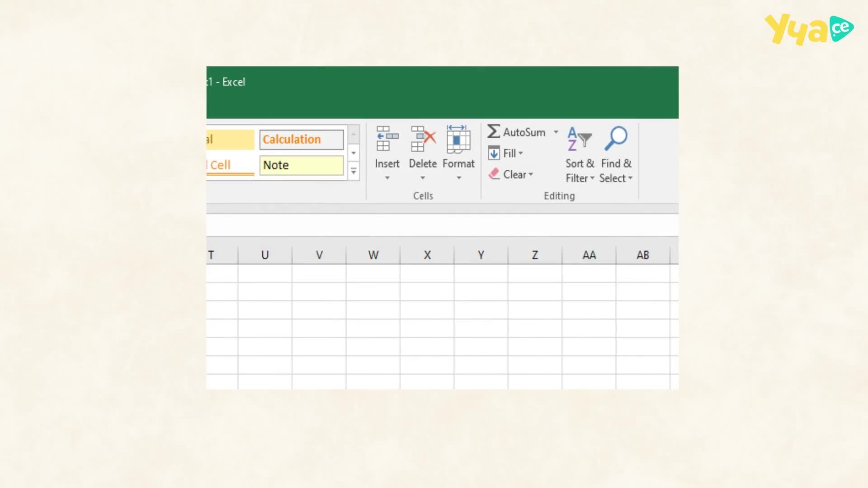Click the Format cells icon
The image size is (868, 488).
coord(458,139)
